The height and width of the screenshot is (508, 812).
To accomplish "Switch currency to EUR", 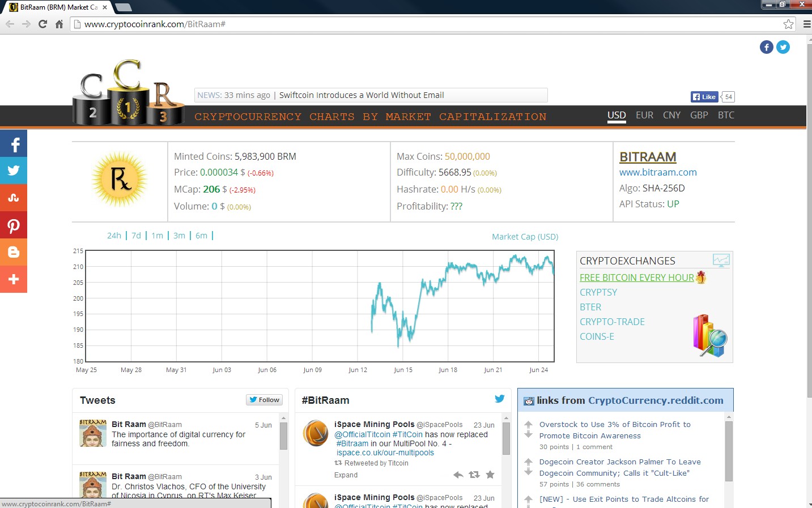I will [644, 115].
